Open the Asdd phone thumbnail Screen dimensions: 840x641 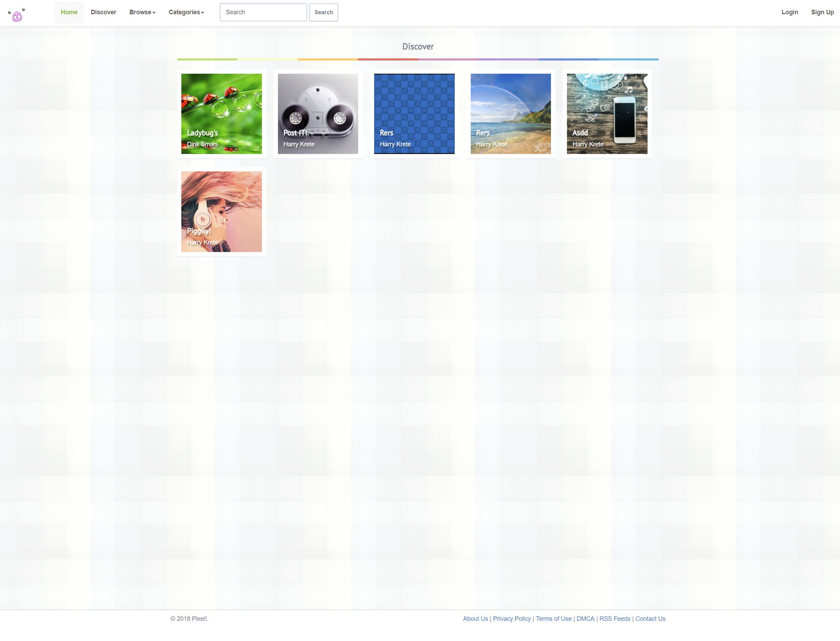pyautogui.click(x=607, y=114)
